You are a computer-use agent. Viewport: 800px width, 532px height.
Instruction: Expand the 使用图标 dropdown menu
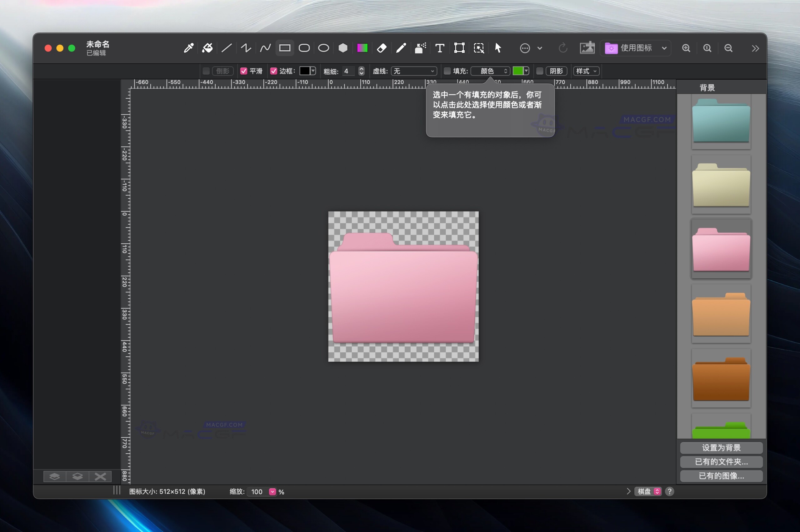click(x=636, y=48)
